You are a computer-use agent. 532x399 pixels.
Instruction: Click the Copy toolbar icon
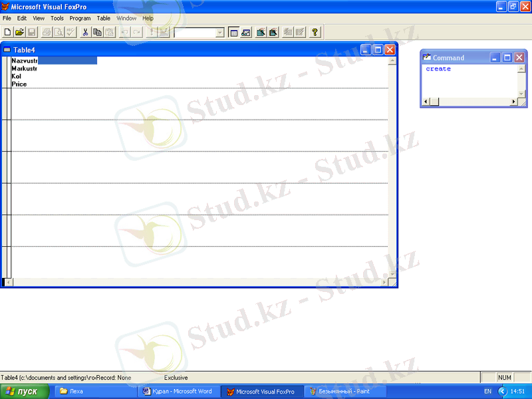[97, 32]
